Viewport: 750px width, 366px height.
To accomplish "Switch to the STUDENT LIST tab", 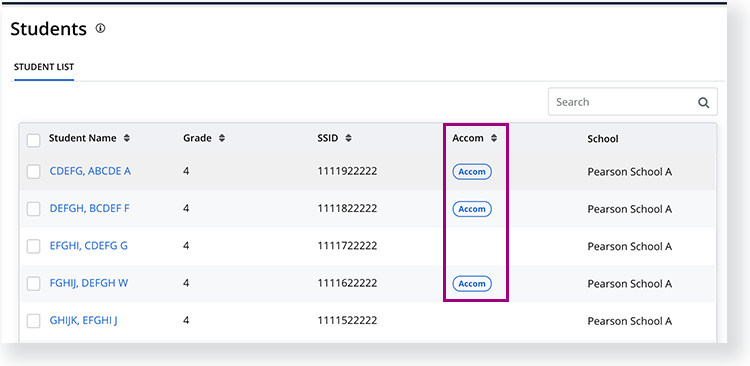I will tap(44, 67).
